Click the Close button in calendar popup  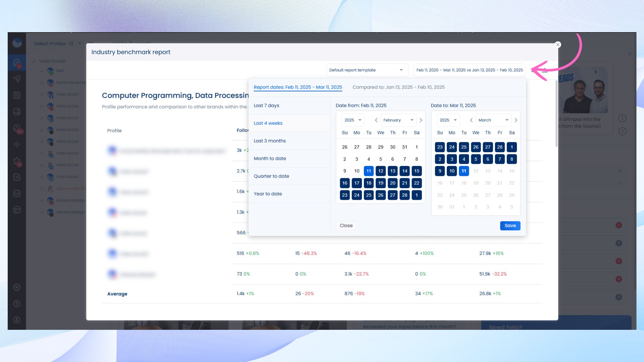346,226
